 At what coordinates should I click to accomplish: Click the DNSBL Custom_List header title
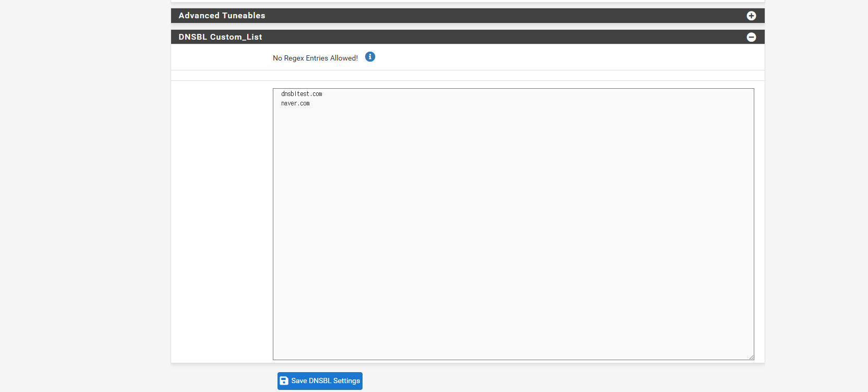[220, 37]
